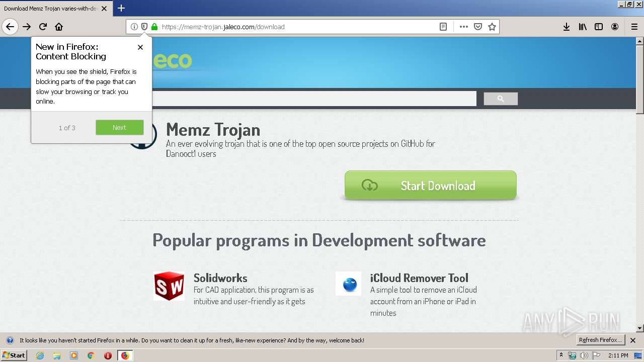Click the scrollbar down arrow
This screenshot has height=362, width=644.
pos(640,328)
